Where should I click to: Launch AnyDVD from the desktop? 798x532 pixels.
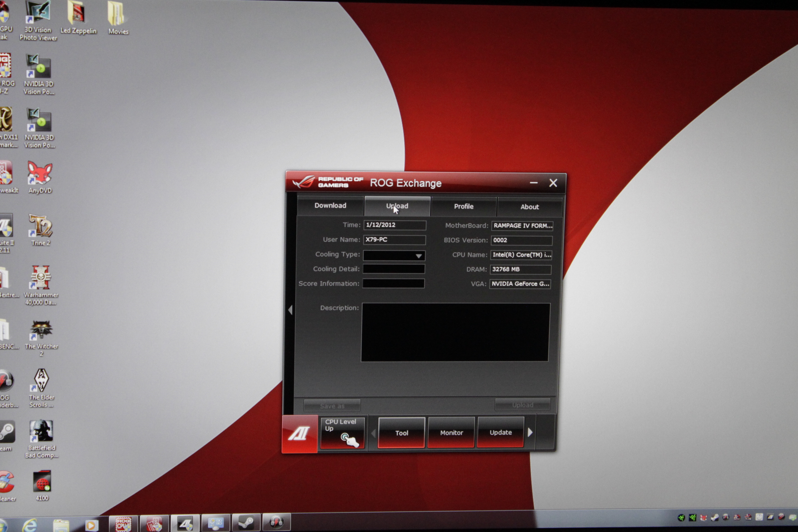[x=40, y=177]
